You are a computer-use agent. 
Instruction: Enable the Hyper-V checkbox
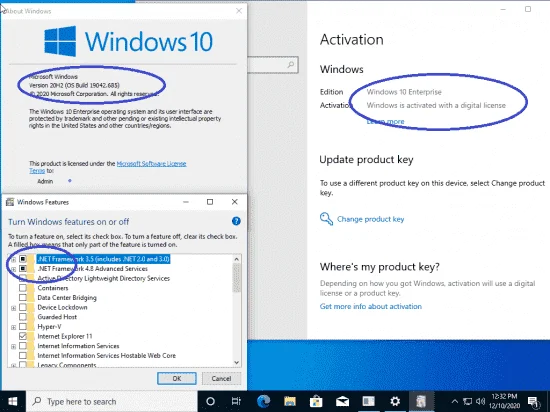click(23, 326)
